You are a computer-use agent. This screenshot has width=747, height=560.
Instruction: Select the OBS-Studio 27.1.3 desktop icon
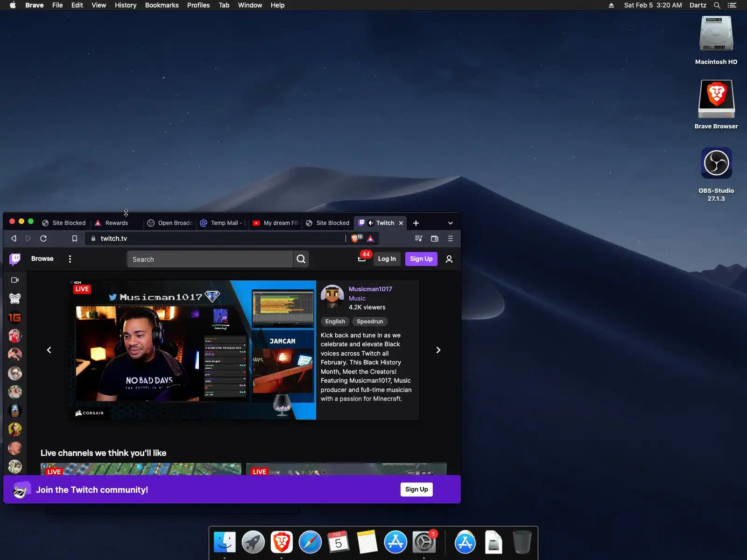pos(716,174)
